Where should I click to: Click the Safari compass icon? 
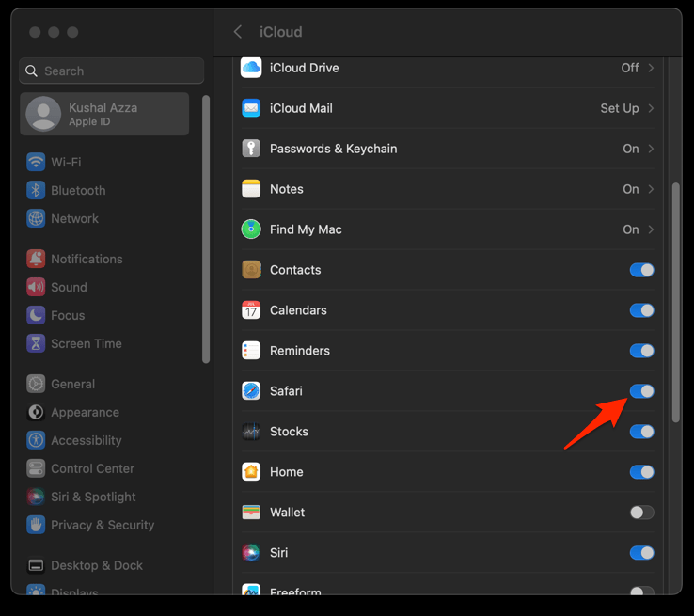pyautogui.click(x=251, y=390)
